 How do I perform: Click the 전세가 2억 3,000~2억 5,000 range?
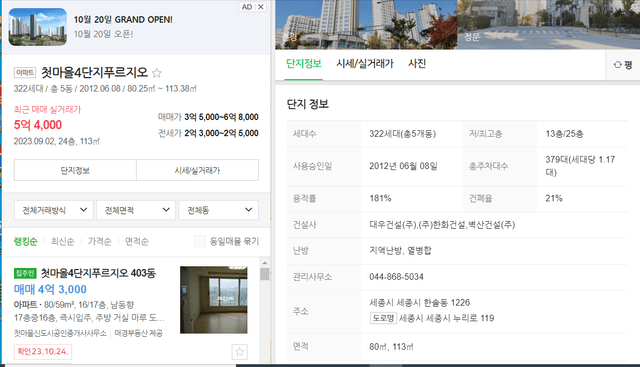click(208, 133)
